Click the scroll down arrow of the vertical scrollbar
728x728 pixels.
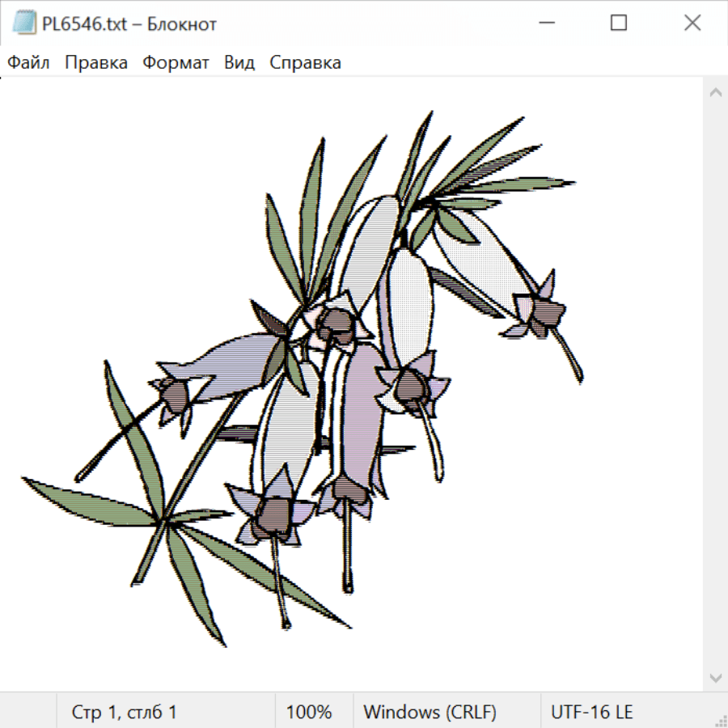pyautogui.click(x=715, y=677)
